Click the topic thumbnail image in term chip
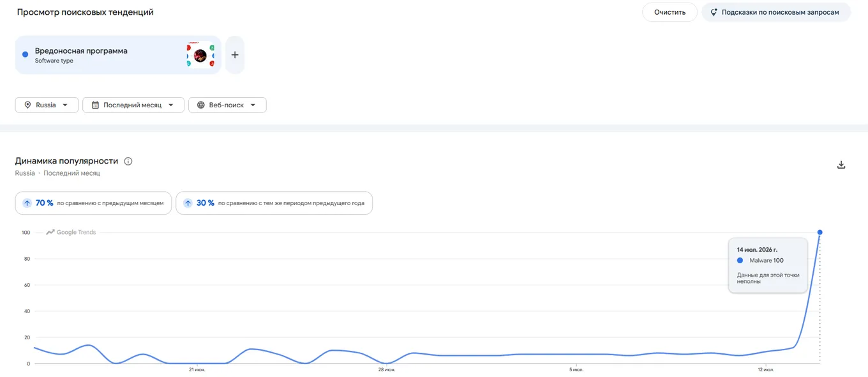Viewport: 868px width, 377px height. (200, 55)
